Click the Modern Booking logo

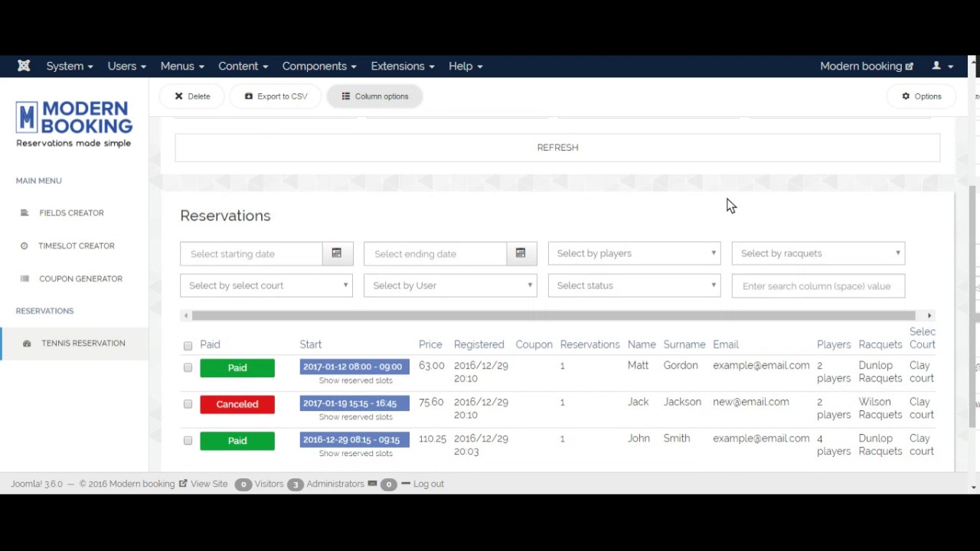coord(74,124)
